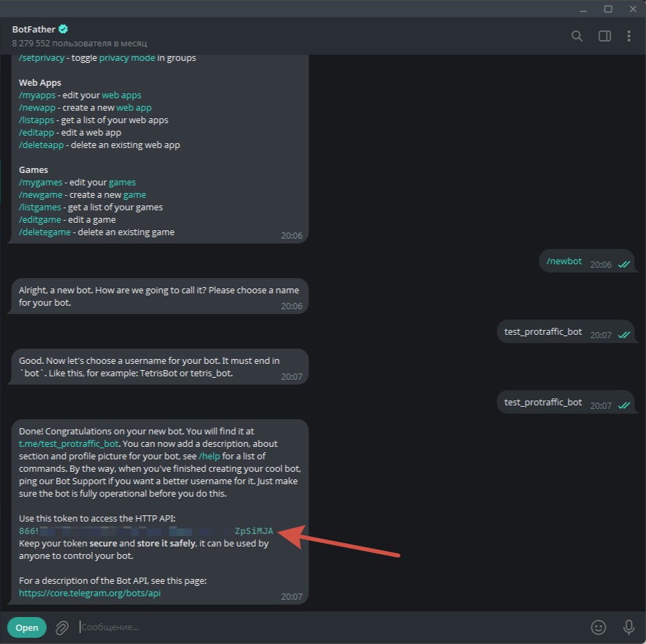Click the Open button
The width and height of the screenshot is (646, 644).
click(x=27, y=627)
